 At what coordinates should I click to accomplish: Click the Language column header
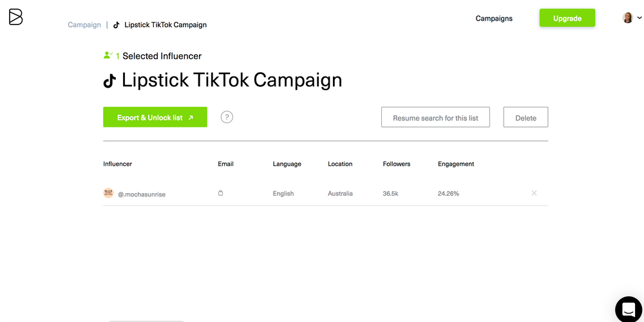287,164
